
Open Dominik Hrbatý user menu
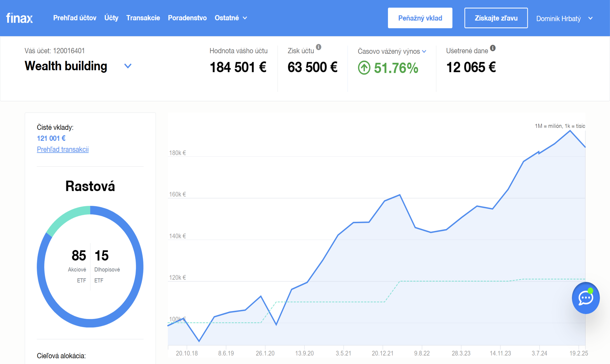point(564,18)
